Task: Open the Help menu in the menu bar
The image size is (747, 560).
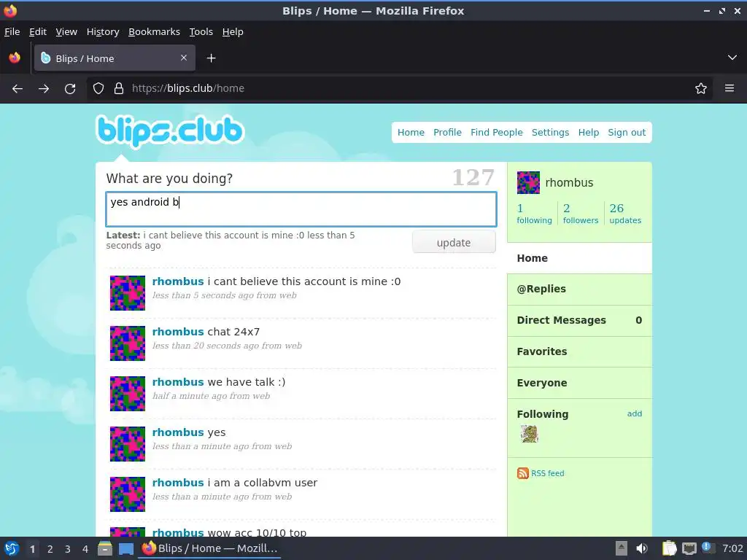Action: pos(233,32)
